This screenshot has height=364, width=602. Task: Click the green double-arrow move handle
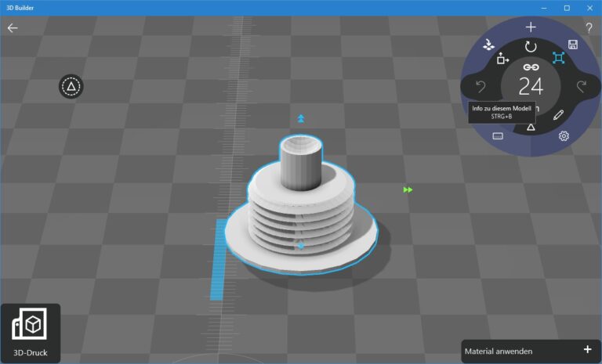[408, 189]
